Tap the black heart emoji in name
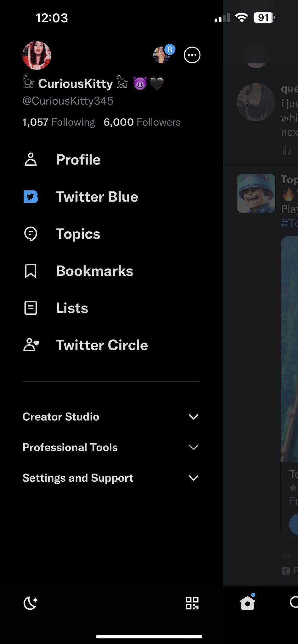 [157, 84]
